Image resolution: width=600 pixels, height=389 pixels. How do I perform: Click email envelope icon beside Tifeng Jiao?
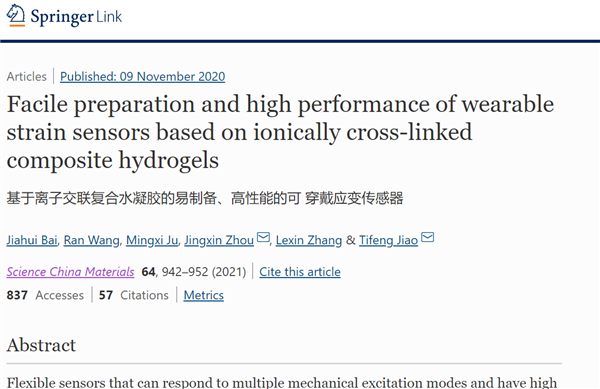tap(427, 238)
